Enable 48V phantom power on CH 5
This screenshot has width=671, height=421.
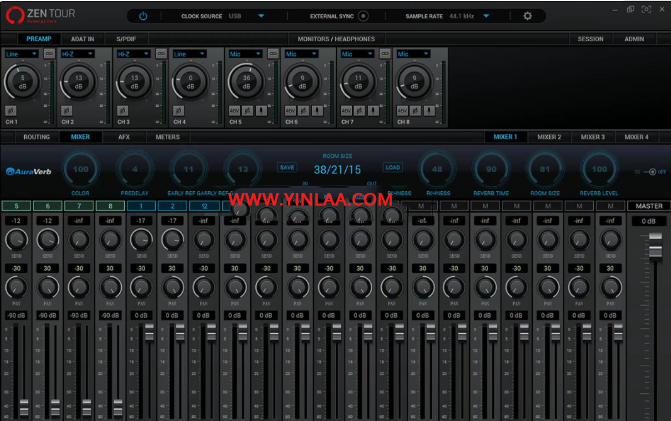tap(234, 111)
